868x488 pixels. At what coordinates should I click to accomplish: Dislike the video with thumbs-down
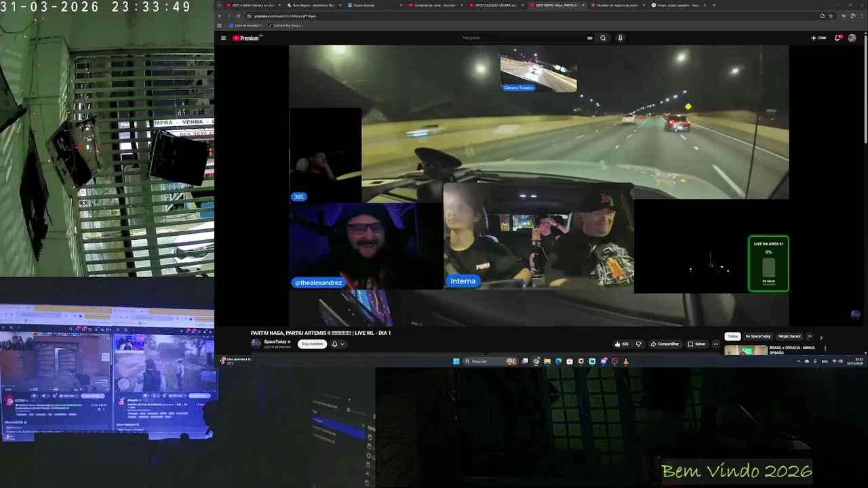click(638, 344)
